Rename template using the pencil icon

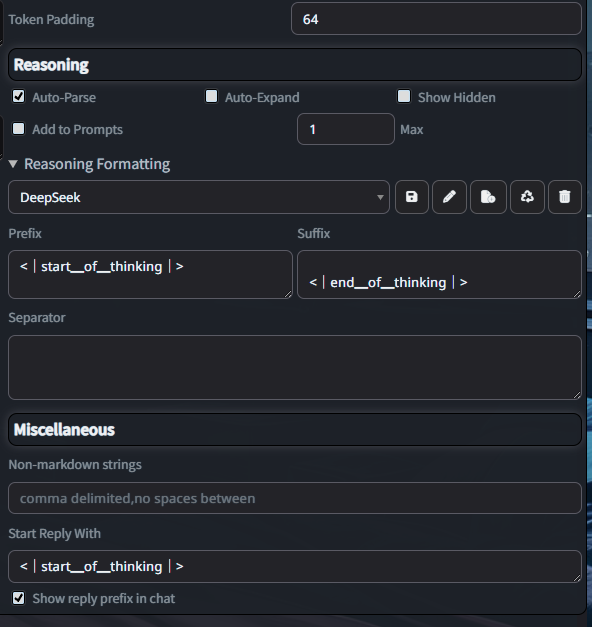click(x=449, y=197)
